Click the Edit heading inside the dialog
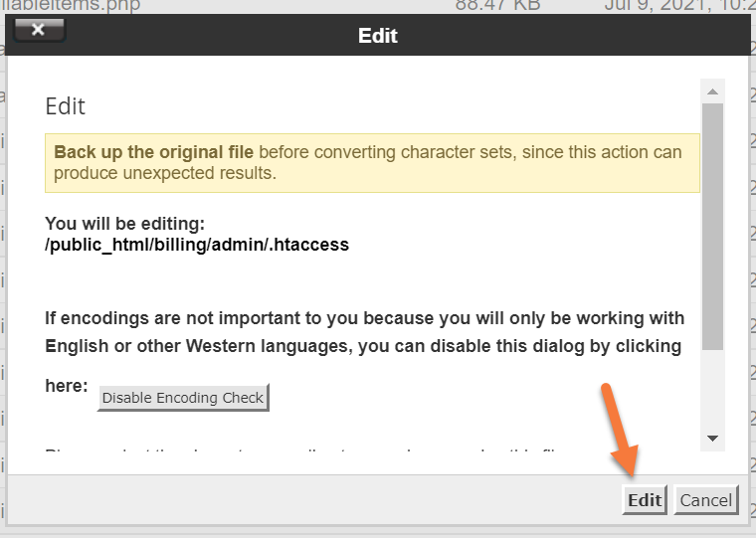Screen dimensions: 756x538 [x=66, y=106]
